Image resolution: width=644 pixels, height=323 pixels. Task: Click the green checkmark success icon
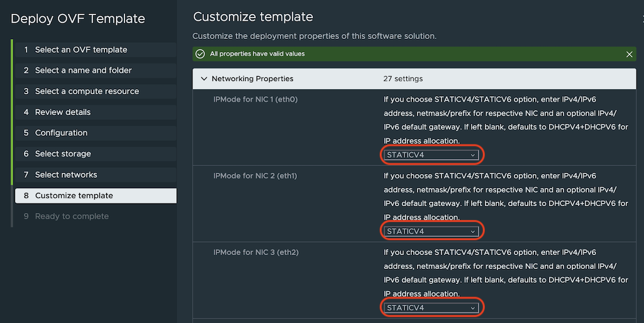tap(201, 54)
